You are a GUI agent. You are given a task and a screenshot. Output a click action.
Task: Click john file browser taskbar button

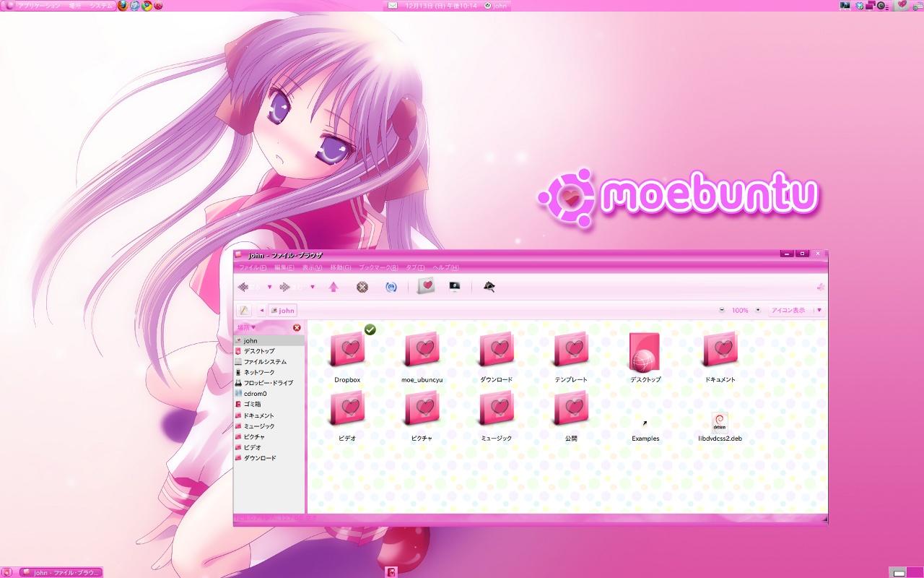point(61,572)
